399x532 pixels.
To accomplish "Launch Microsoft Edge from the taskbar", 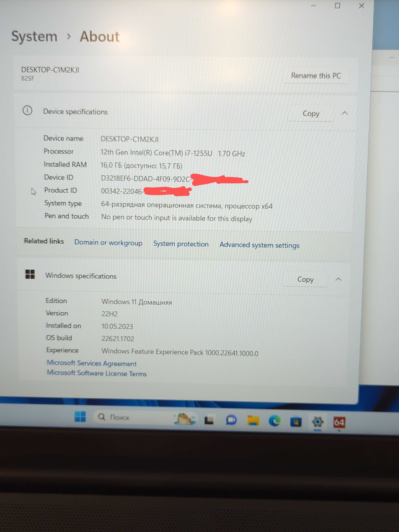I will 274,421.
